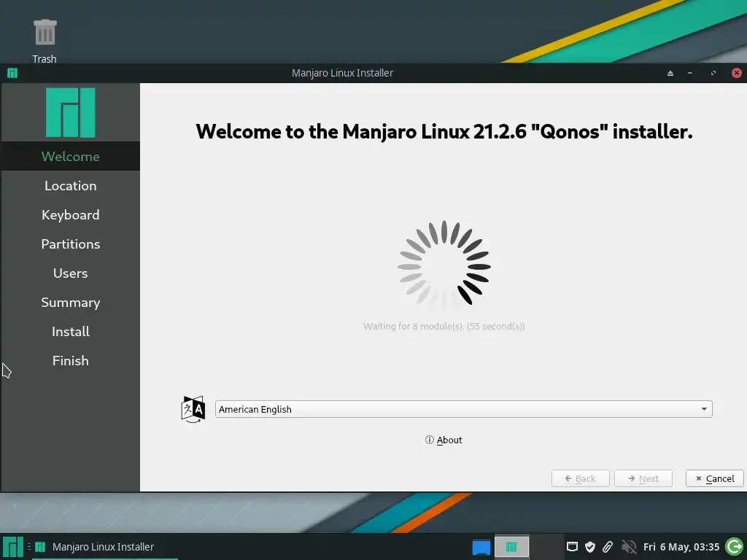Maximize the Manjaro Linux Installer window
The width and height of the screenshot is (747, 560).
pos(713,73)
